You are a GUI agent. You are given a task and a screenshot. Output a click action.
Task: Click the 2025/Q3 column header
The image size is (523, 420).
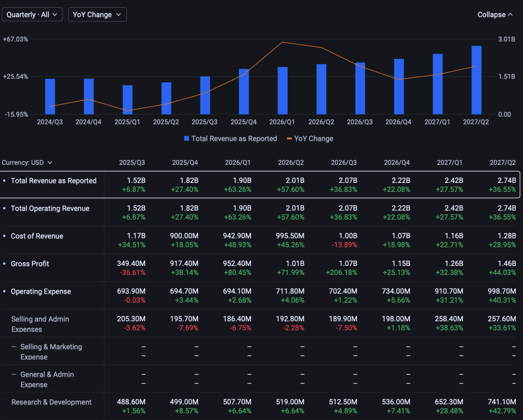point(132,162)
